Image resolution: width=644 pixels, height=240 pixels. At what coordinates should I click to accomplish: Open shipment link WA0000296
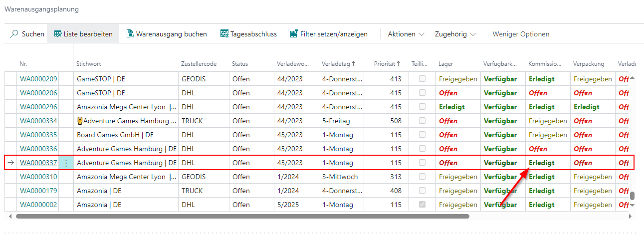pos(38,107)
